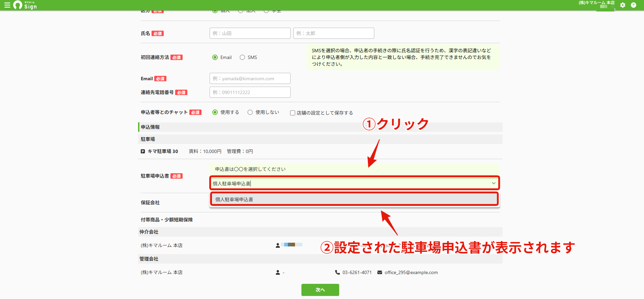This screenshot has height=299, width=644.
Task: Select Email as first contact method
Action: (215, 57)
